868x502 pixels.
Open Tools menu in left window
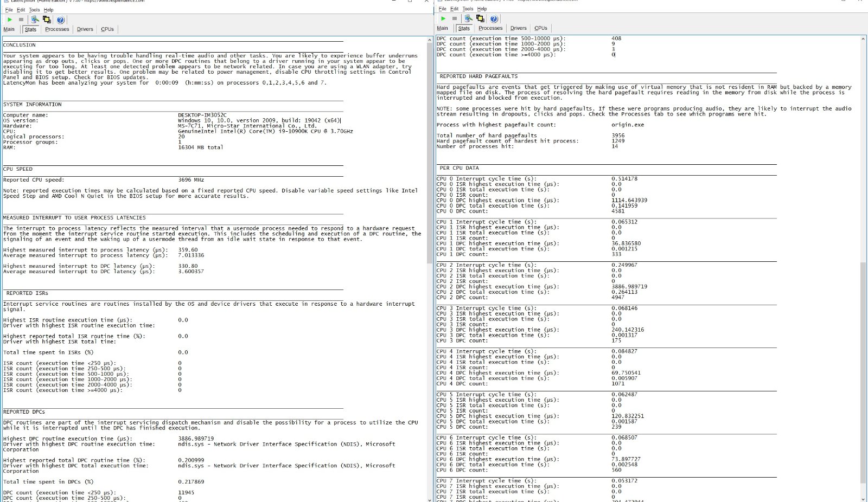point(34,10)
